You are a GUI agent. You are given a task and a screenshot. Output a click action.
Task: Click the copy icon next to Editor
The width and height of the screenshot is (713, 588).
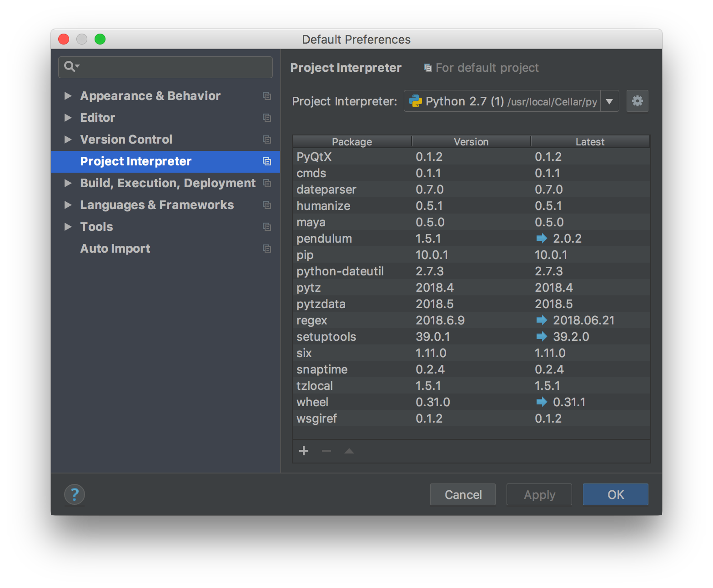click(267, 118)
